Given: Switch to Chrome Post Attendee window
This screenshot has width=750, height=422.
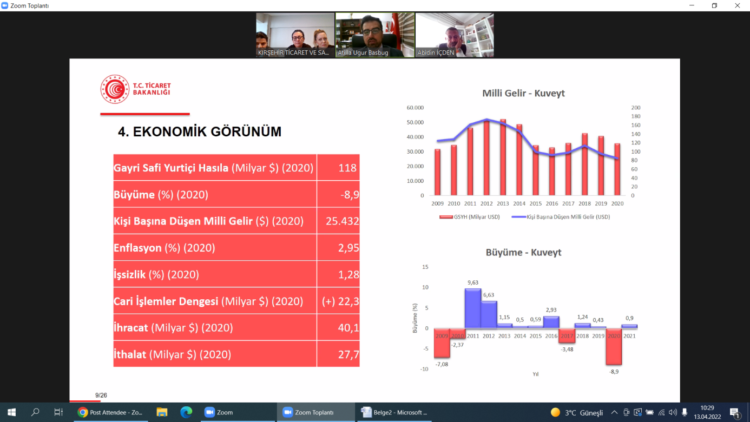Looking at the screenshot, I should click(x=110, y=412).
